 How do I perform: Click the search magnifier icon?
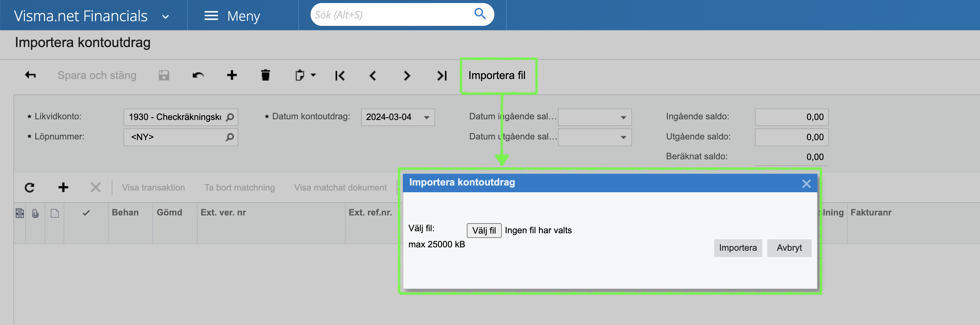pos(480,14)
